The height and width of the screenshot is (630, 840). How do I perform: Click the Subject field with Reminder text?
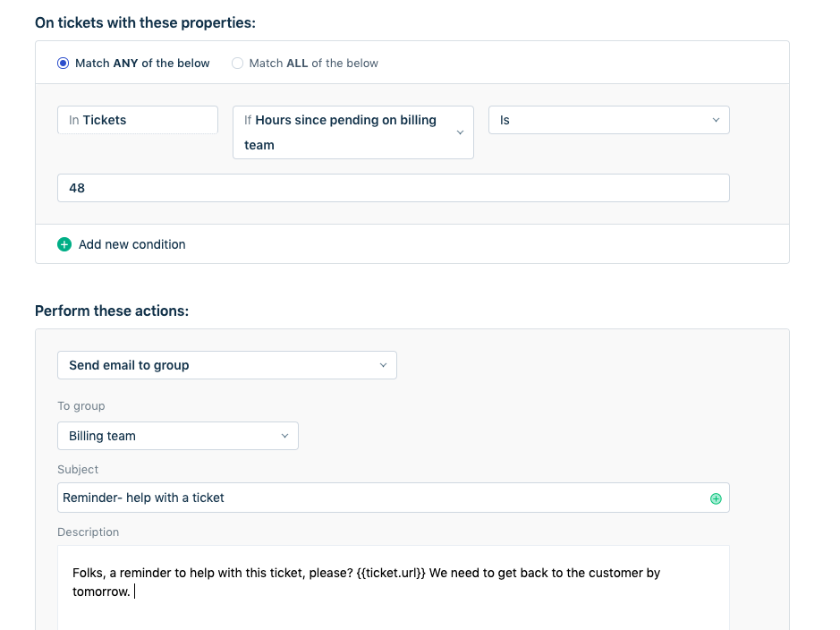[394, 498]
